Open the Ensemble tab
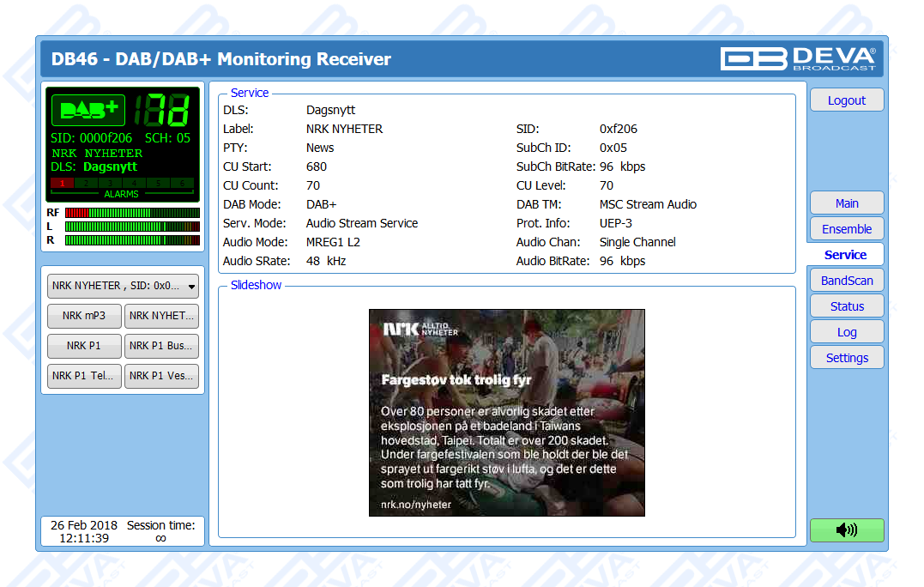Screen dimensions: 924x587 [x=846, y=229]
